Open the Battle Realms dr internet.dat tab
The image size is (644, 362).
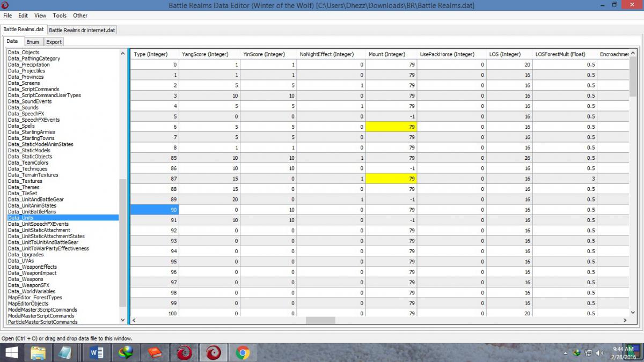point(82,30)
